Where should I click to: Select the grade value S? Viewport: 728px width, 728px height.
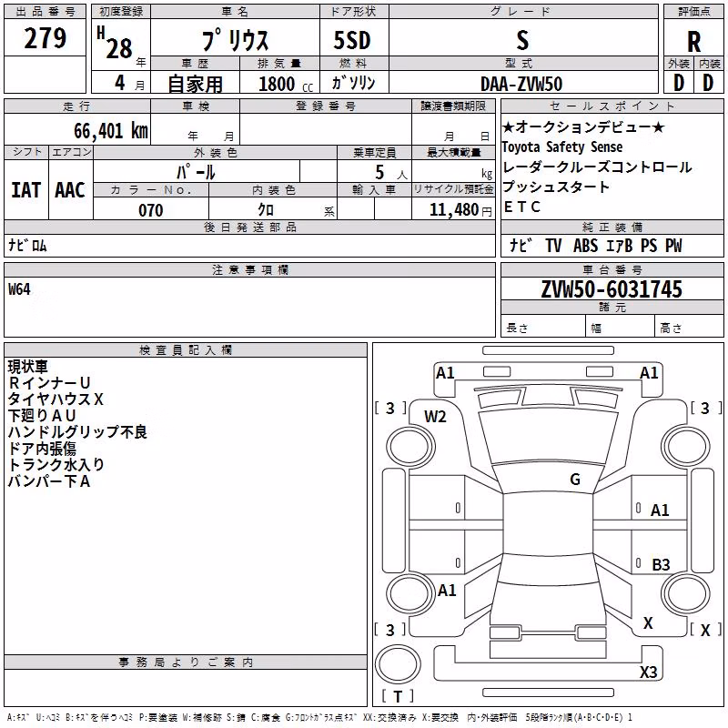pyautogui.click(x=522, y=40)
